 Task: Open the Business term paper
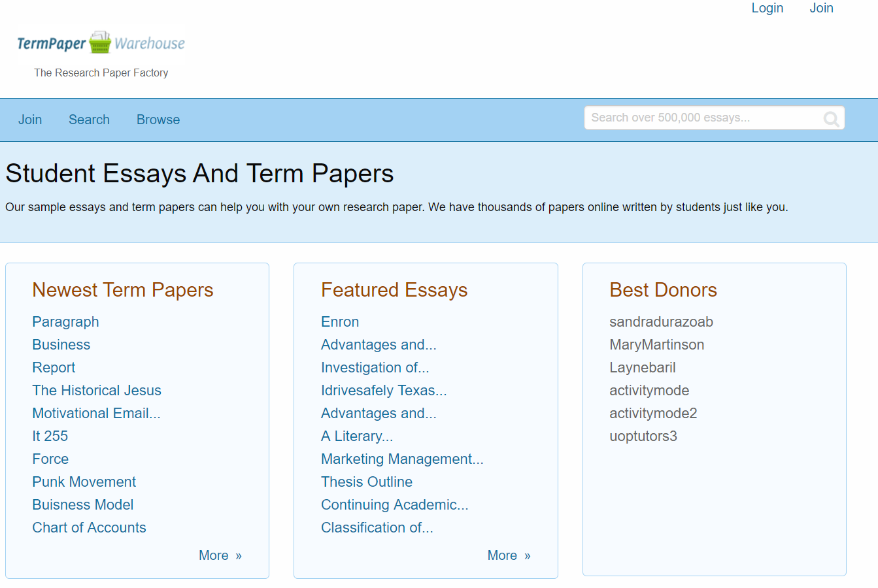[61, 344]
